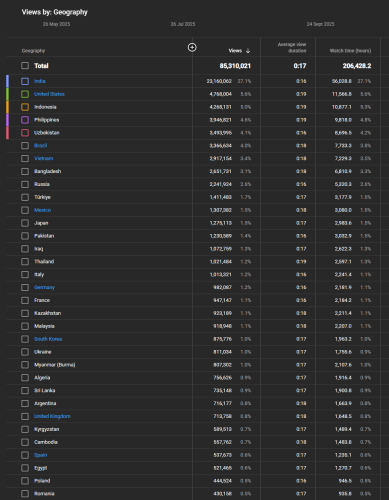The width and height of the screenshot is (389, 500).
Task: Check the Argentina checkbox
Action: point(25,403)
